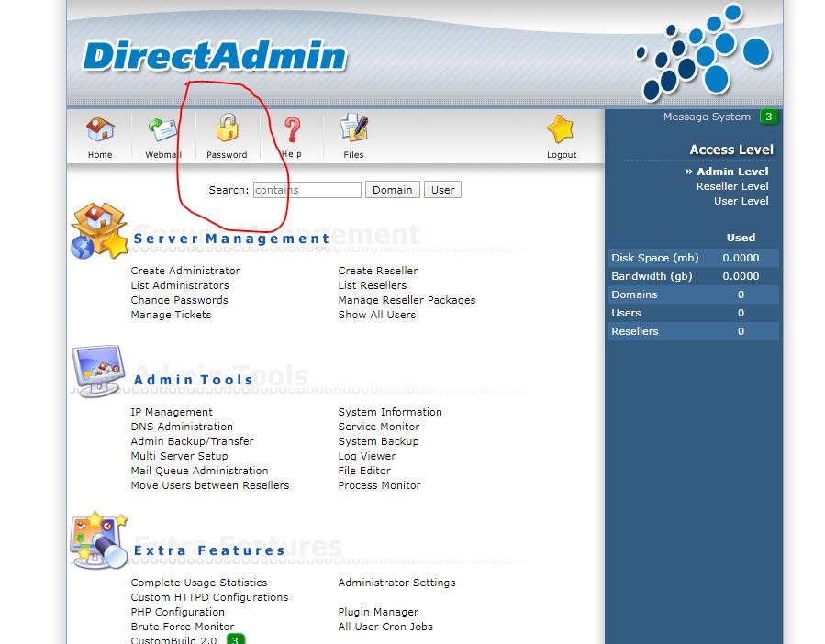Viewport: 825px width, 644px height.
Task: Open Manage Reseller Packages link
Action: [407, 300]
